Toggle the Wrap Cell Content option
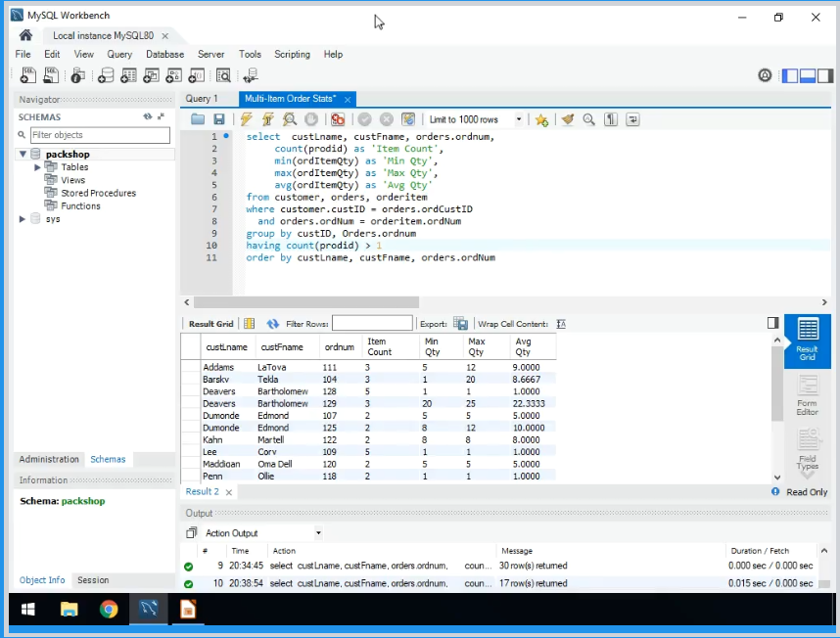 (561, 324)
